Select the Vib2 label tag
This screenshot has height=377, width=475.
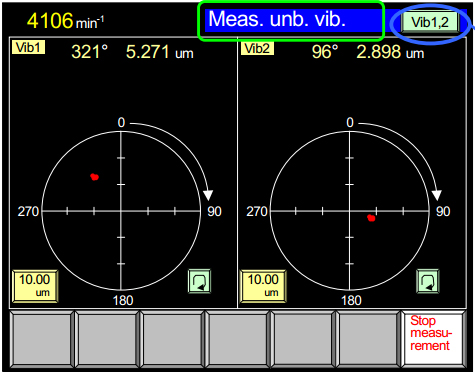click(x=257, y=48)
